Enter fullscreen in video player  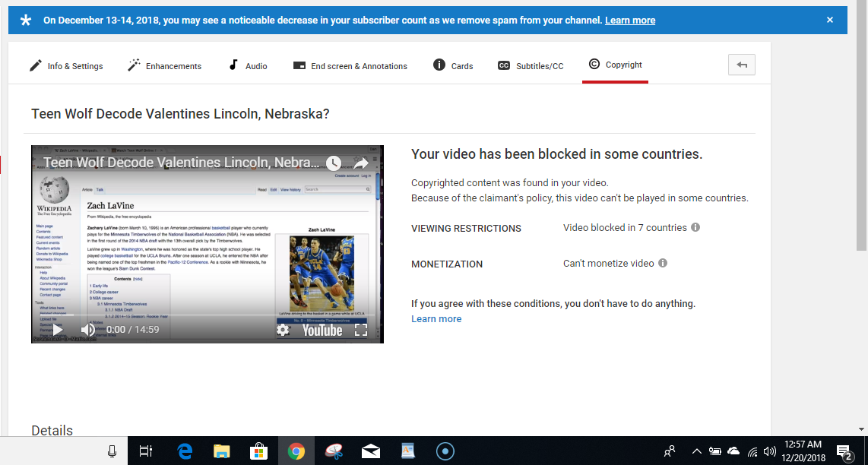coord(361,330)
